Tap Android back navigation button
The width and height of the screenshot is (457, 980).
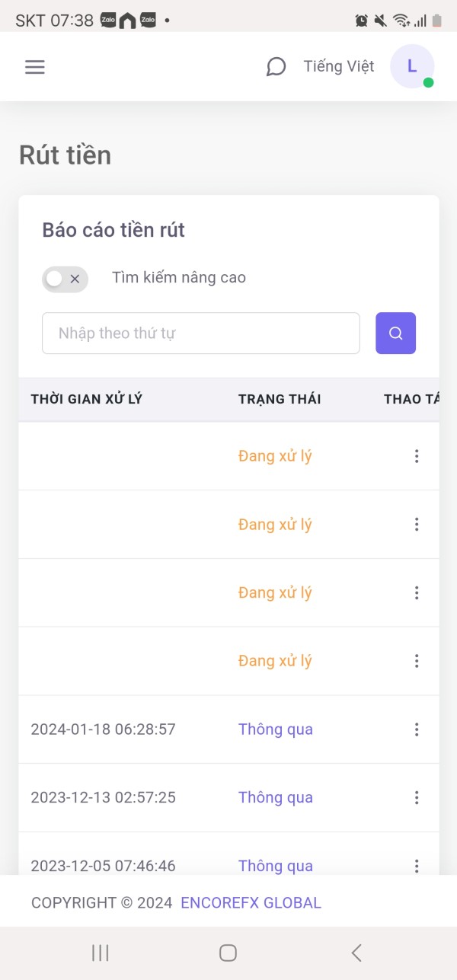pos(356,953)
